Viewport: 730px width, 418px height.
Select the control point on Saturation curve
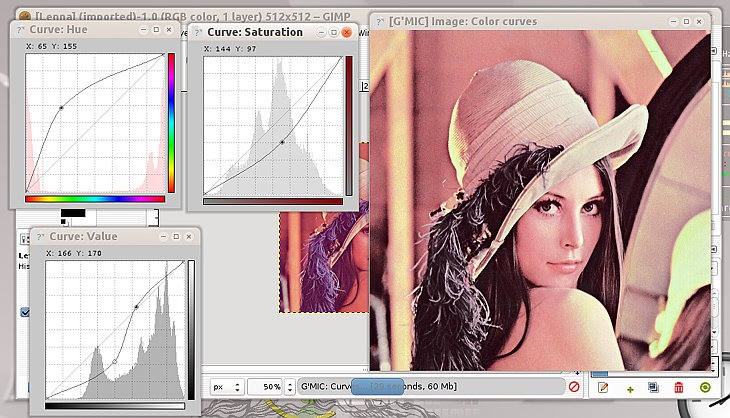282,142
